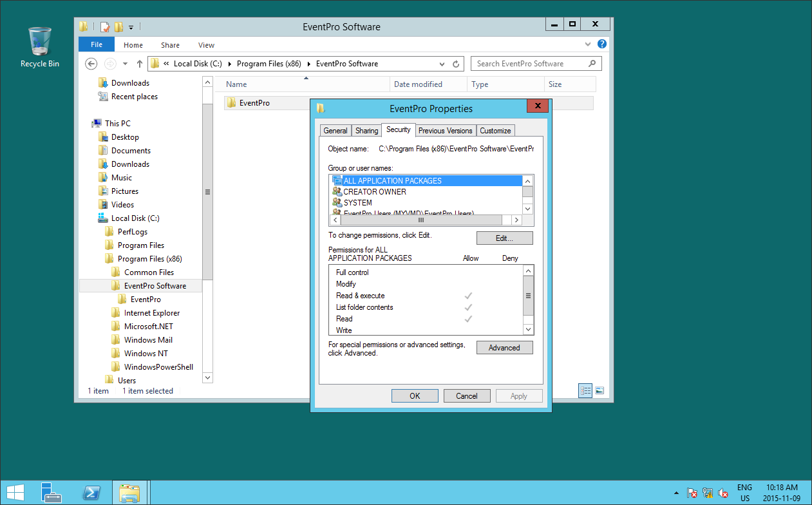Click the network warning icon in the tray
The height and width of the screenshot is (505, 812).
(707, 493)
